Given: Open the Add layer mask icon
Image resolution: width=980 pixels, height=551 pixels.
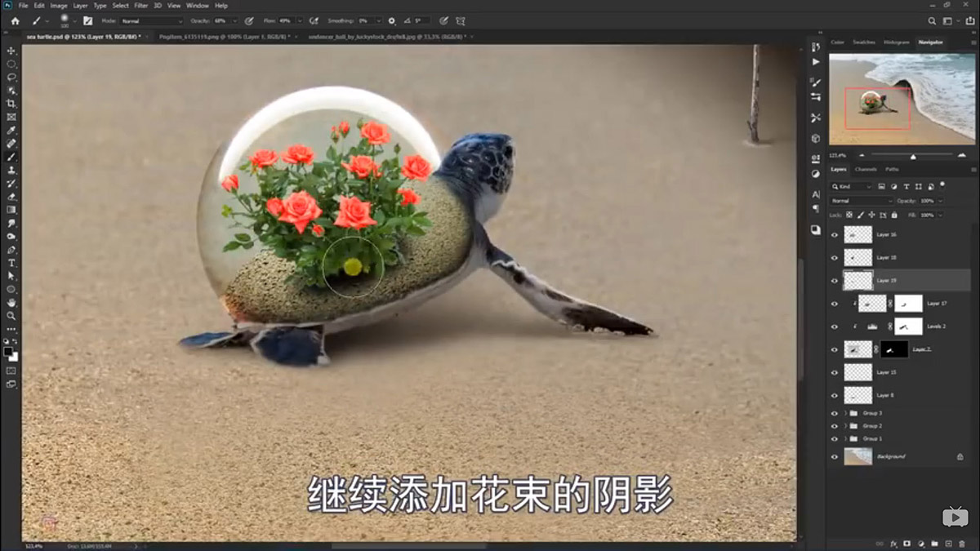Looking at the screenshot, I should click(906, 543).
